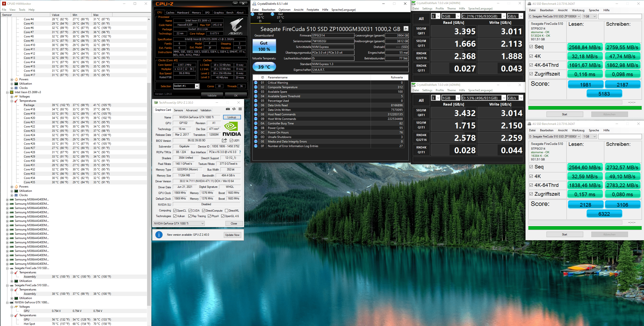Toggle the DirectML checkbox
The width and height of the screenshot is (644, 326).
[226, 210]
